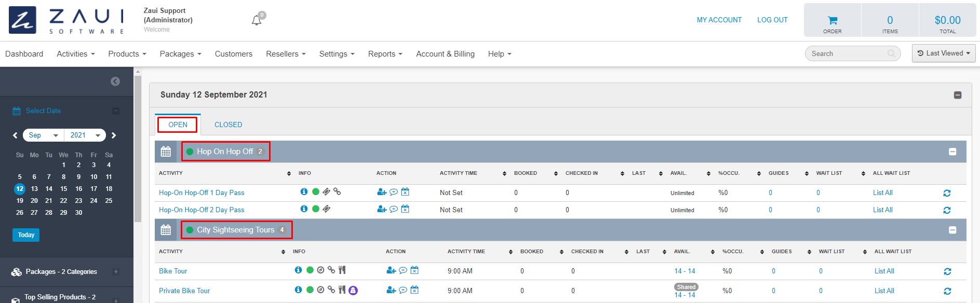Switch to the OPEN tab
The image size is (980, 303).
point(178,125)
